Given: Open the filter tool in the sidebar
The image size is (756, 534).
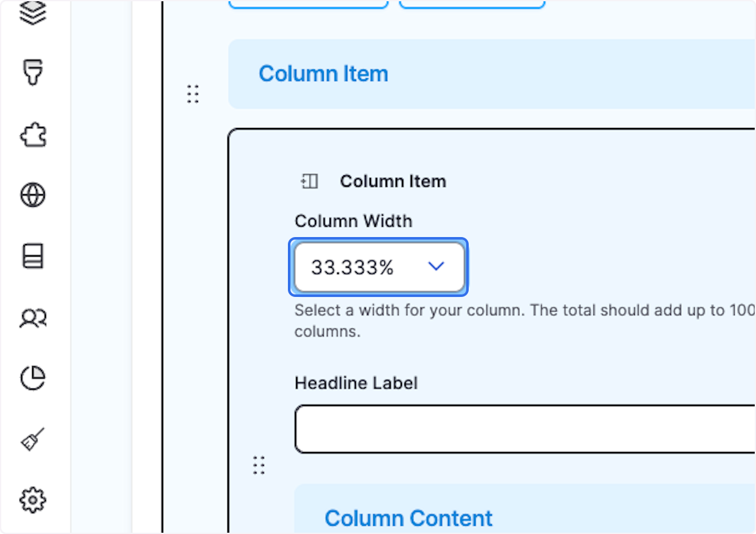Looking at the screenshot, I should tap(33, 73).
